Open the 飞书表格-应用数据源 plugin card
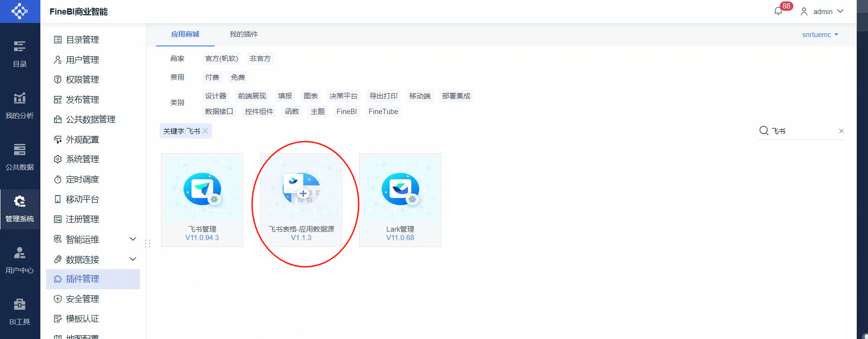This screenshot has width=868, height=339. pos(301,200)
